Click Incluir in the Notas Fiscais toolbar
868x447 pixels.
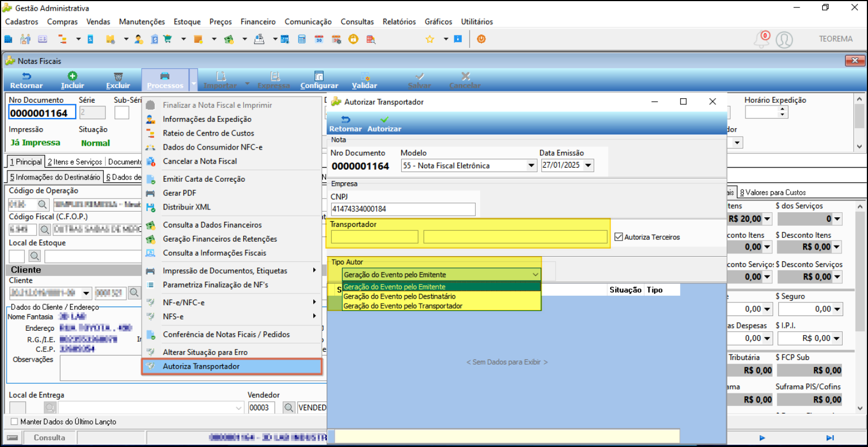pos(72,81)
